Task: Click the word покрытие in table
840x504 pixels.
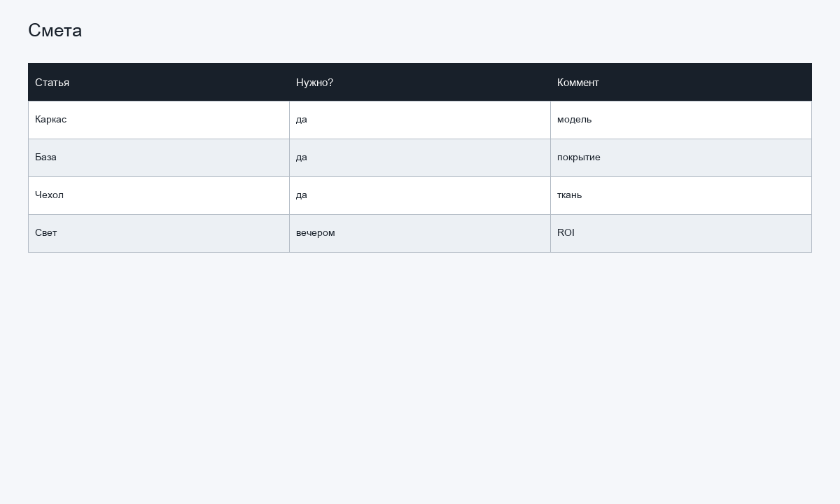Action: 578,157
